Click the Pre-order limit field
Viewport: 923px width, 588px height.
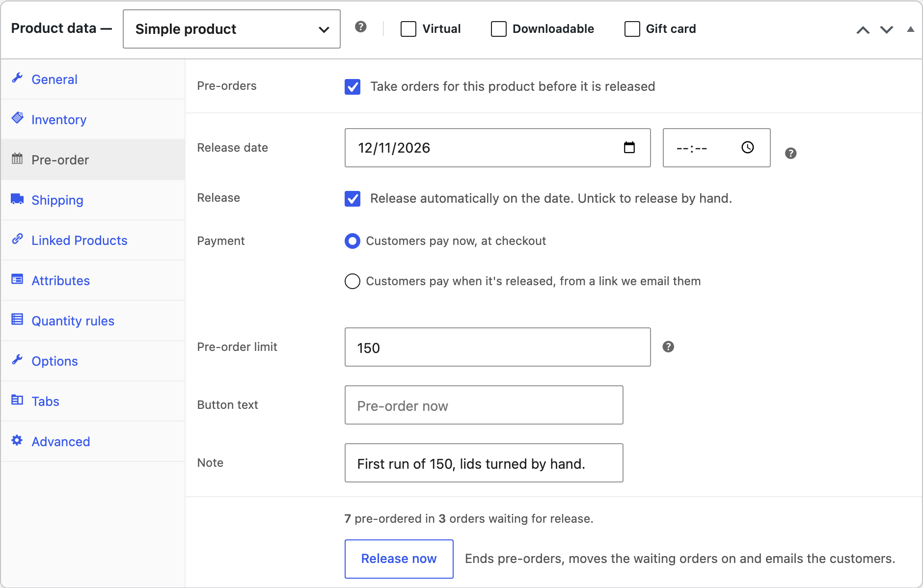pyautogui.click(x=498, y=347)
